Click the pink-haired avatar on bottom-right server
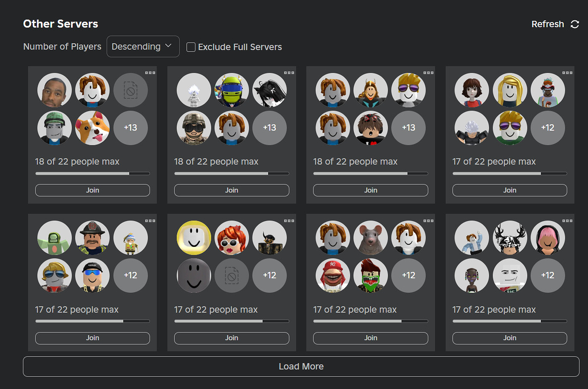Image resolution: width=588 pixels, height=389 pixels. [548, 237]
